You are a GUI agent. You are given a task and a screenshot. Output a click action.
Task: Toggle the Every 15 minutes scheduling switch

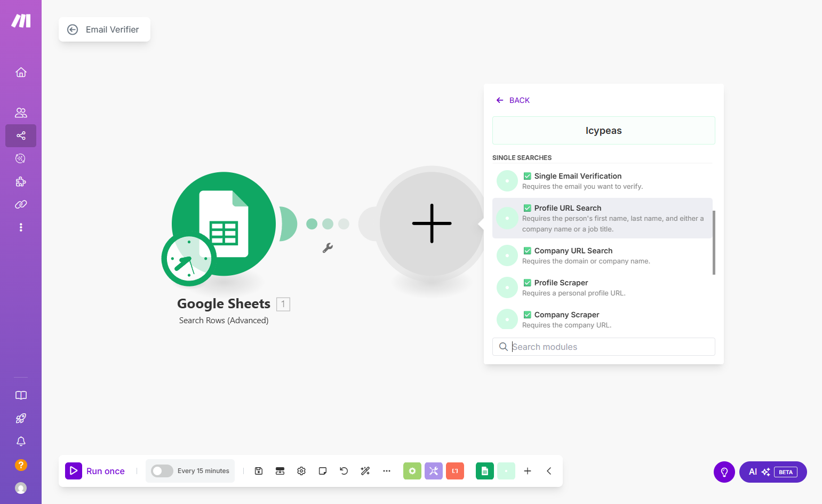point(162,471)
